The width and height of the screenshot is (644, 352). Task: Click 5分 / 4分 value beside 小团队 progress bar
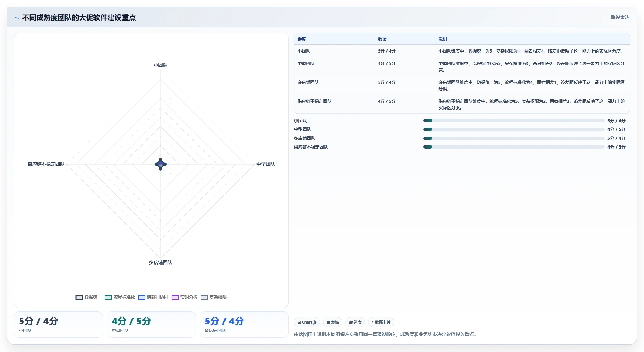[x=616, y=121]
